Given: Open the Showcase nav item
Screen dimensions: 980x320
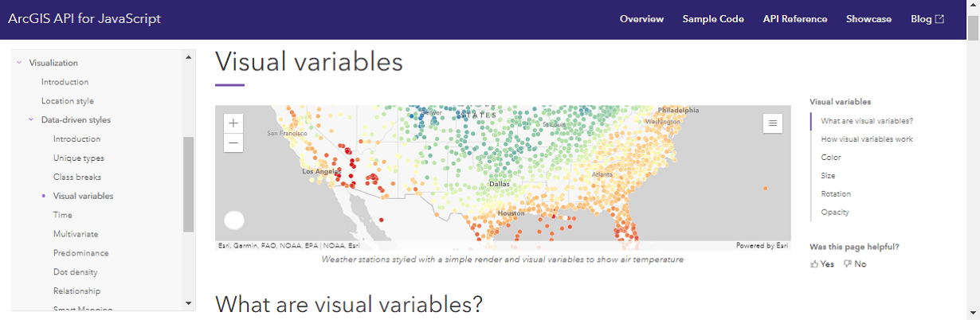Looking at the screenshot, I should (x=868, y=19).
